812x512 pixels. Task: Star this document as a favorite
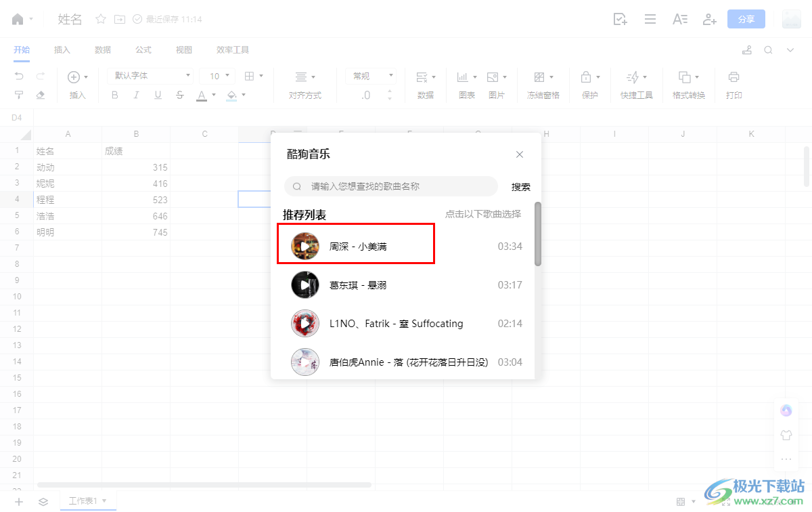coord(101,19)
